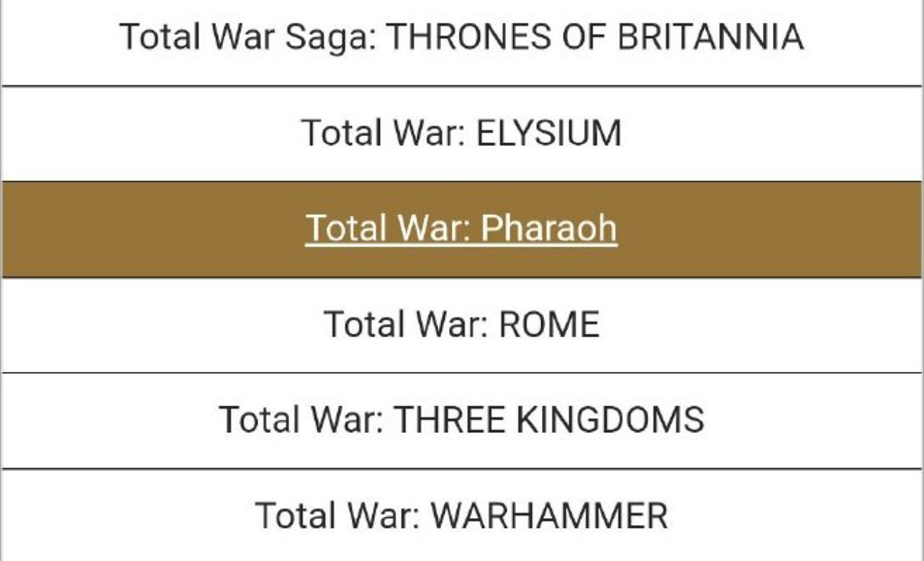Click the word ROME in the list
The width and height of the screenshot is (924, 561).
click(x=548, y=324)
